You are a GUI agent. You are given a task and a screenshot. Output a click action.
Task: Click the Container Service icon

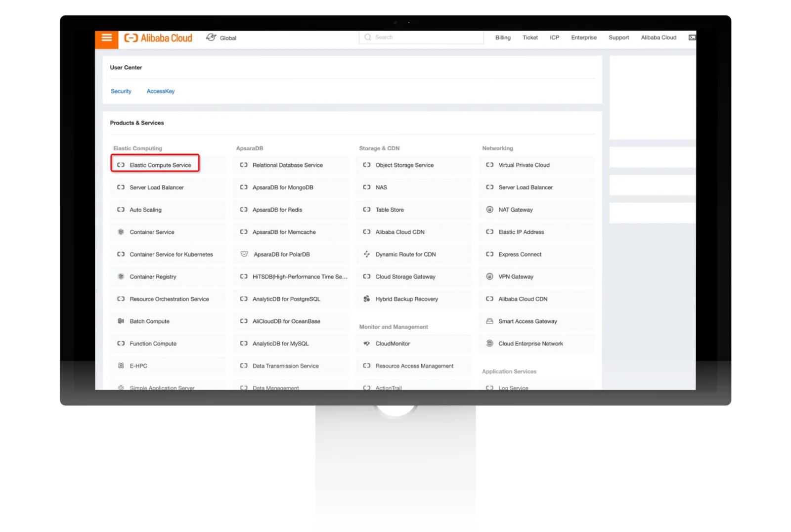point(121,232)
